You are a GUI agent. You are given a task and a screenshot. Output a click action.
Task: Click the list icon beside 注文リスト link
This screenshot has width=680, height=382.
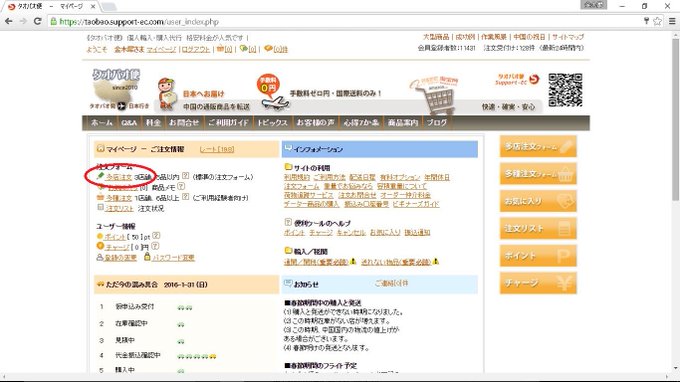[x=100, y=208]
